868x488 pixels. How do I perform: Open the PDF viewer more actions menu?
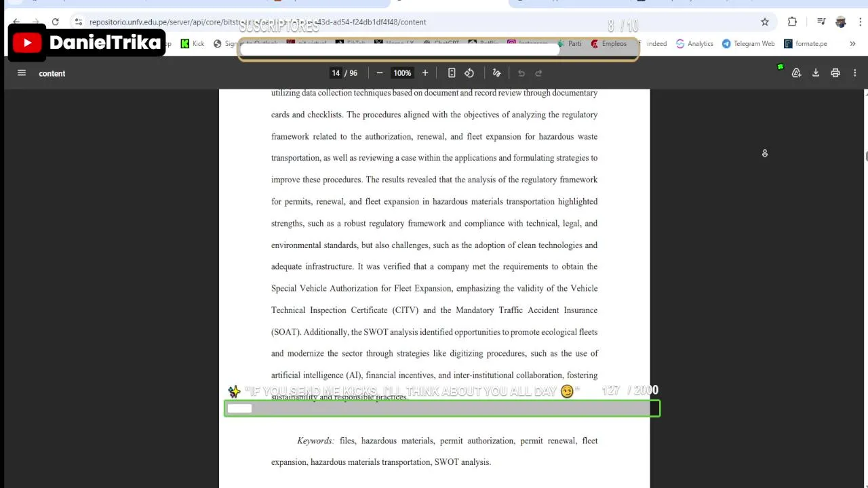pos(855,73)
